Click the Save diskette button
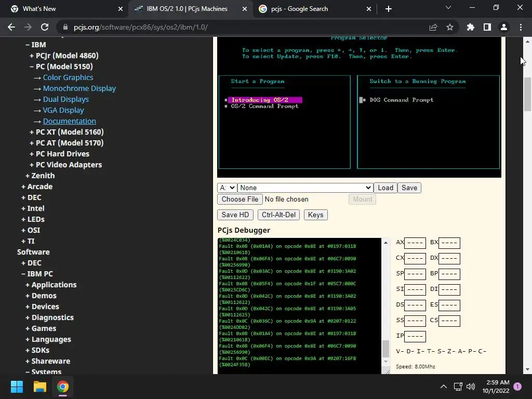Image resolution: width=532 pixels, height=399 pixels. [409, 188]
